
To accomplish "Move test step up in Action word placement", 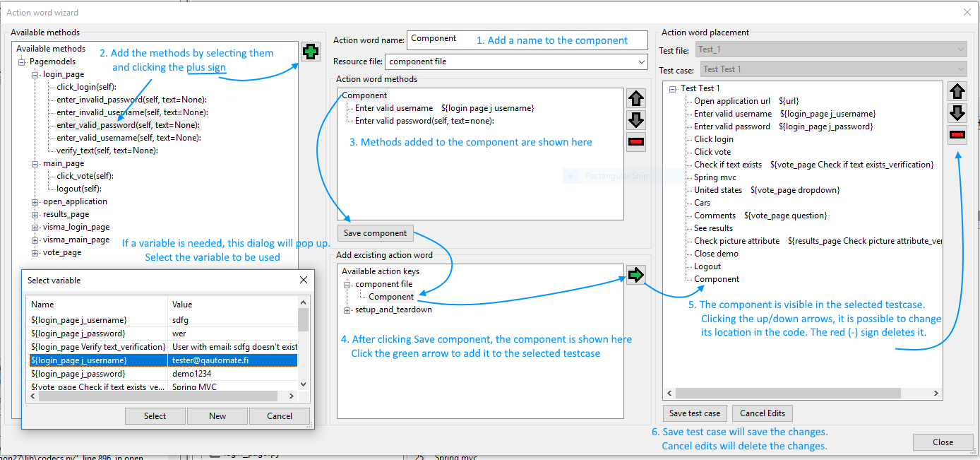I will coord(957,91).
